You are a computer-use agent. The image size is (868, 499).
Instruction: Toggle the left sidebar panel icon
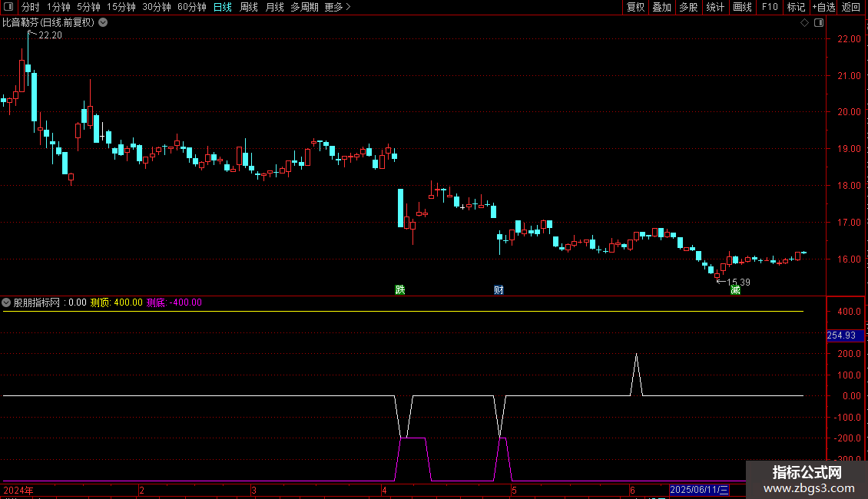point(8,8)
